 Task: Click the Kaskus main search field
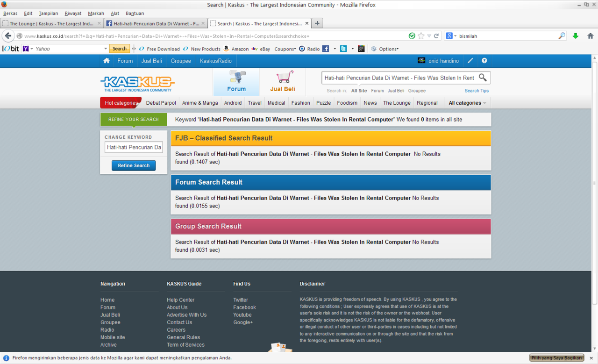coord(399,78)
